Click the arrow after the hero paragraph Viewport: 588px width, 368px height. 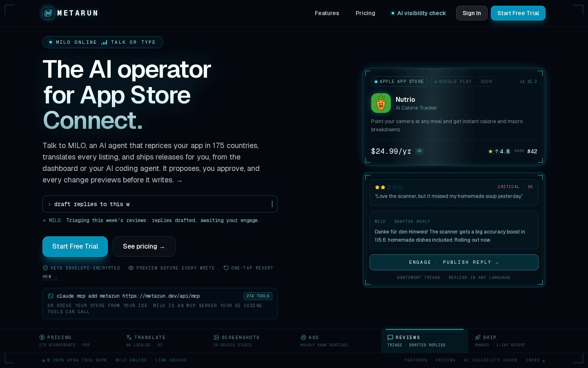point(179,180)
